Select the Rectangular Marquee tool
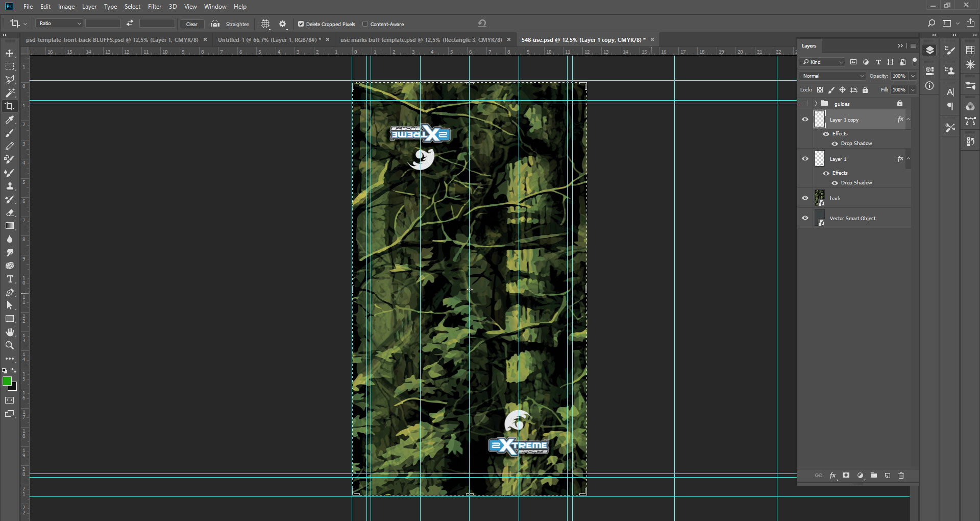This screenshot has width=980, height=521. tap(10, 66)
